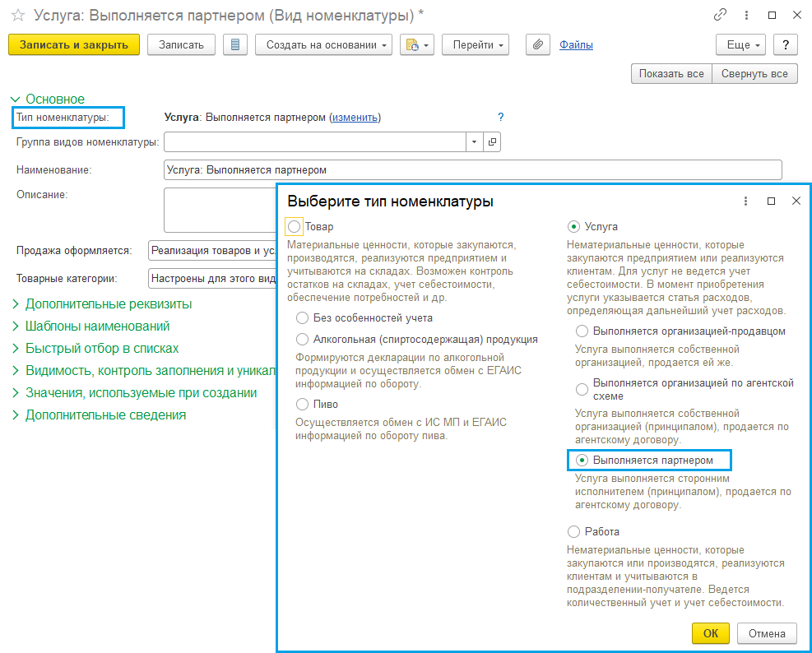The width and height of the screenshot is (812, 653).
Task: Select the Товар radio button
Action: (x=295, y=226)
